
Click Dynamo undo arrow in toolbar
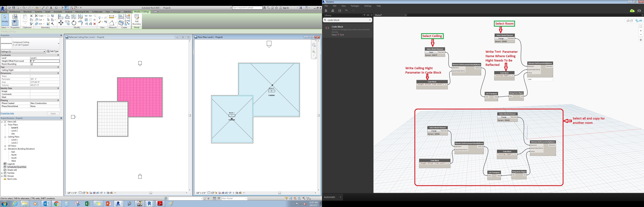tap(346, 11)
